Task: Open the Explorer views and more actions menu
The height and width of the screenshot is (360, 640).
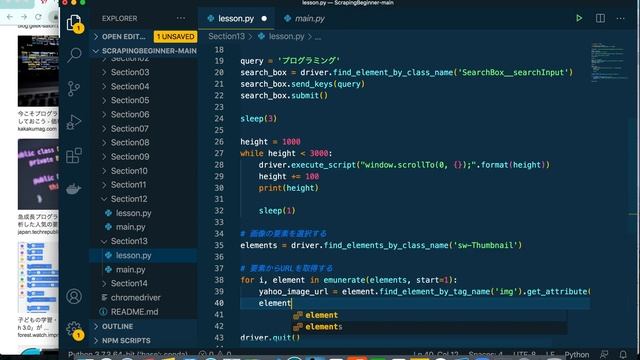Action: click(x=181, y=18)
